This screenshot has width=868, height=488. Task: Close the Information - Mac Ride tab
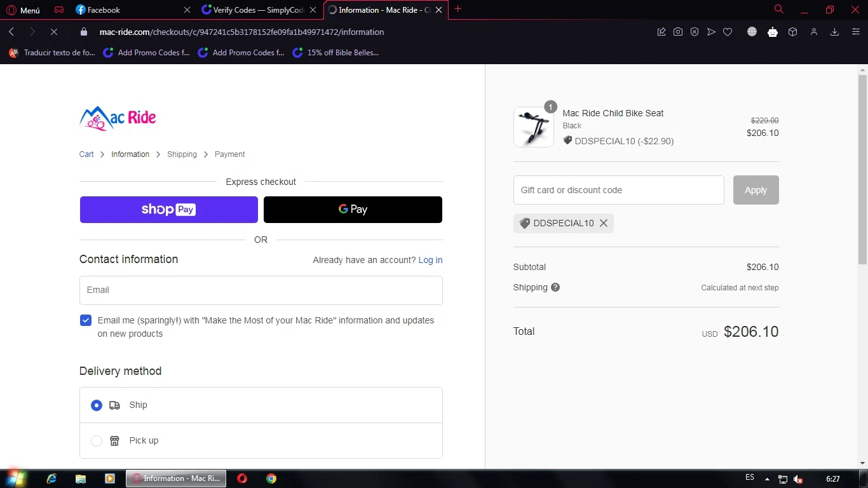pyautogui.click(x=438, y=10)
